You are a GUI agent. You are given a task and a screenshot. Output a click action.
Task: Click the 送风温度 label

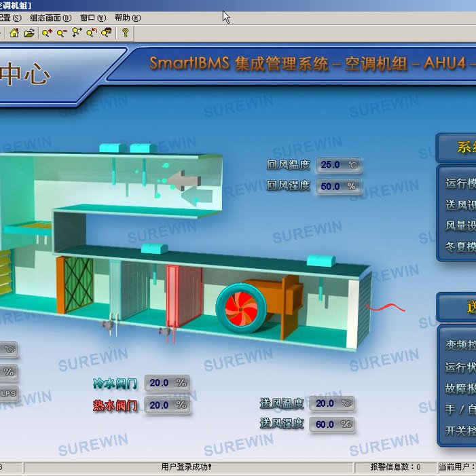282,404
